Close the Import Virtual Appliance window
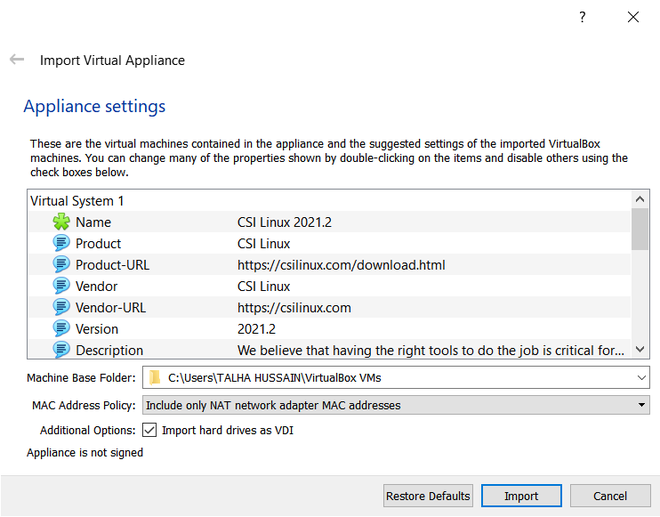The image size is (660, 517). 633,17
